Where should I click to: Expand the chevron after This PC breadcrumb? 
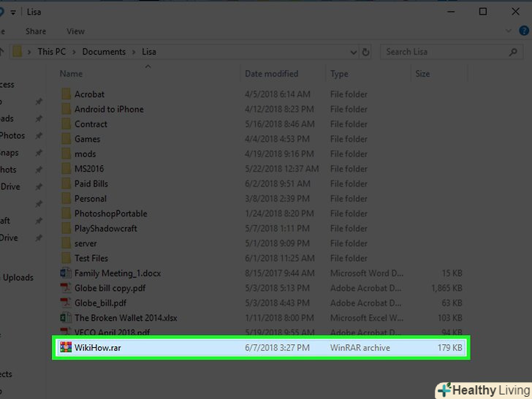(x=74, y=52)
